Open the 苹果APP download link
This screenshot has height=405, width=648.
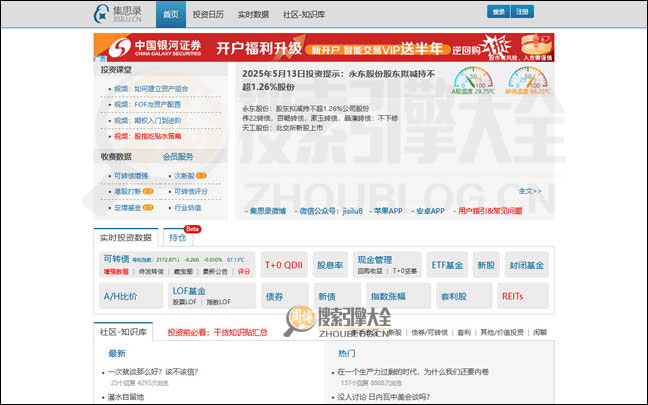click(388, 211)
